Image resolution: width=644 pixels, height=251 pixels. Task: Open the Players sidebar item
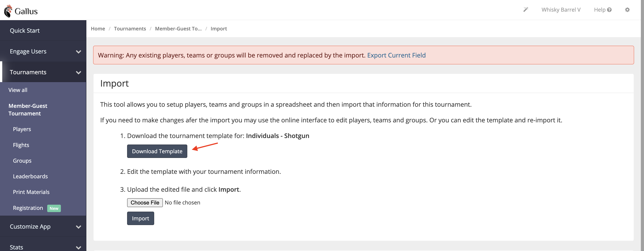(x=22, y=129)
